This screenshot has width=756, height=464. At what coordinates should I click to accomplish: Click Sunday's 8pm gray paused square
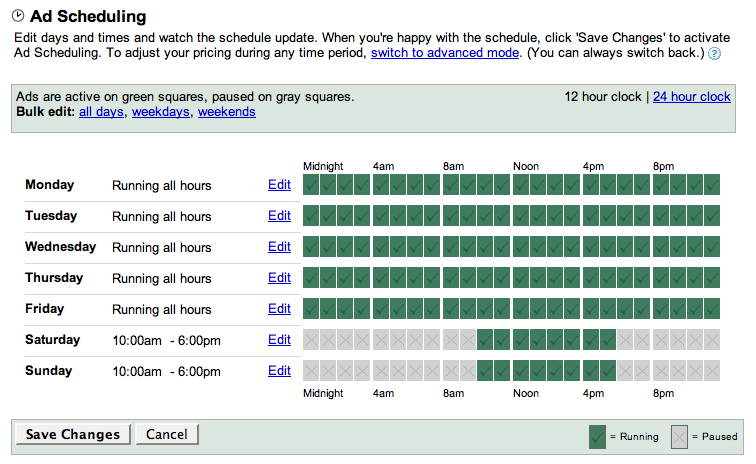[x=660, y=371]
